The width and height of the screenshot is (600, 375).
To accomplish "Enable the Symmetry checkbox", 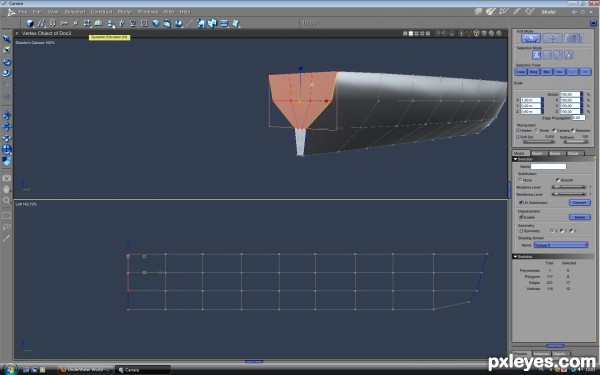I will click(520, 231).
